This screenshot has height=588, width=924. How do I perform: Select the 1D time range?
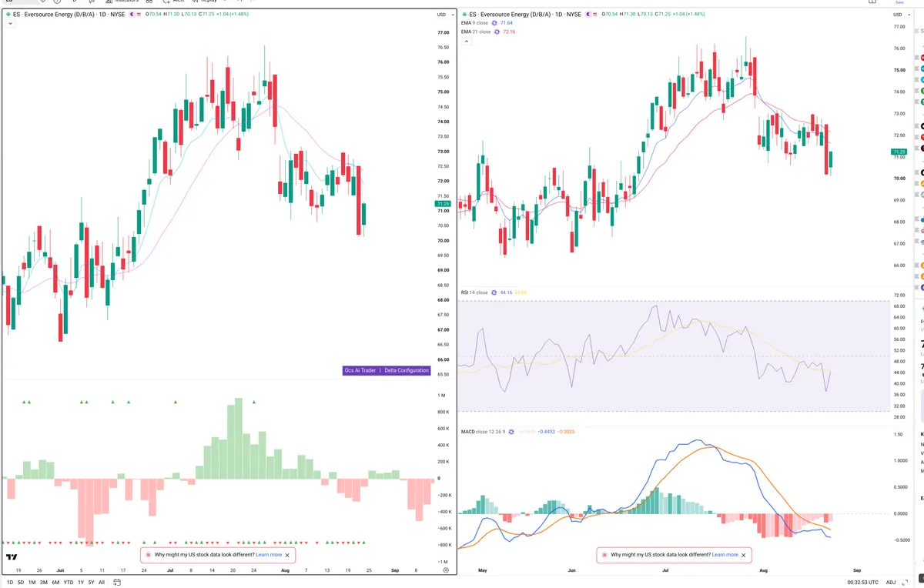[x=10, y=583]
